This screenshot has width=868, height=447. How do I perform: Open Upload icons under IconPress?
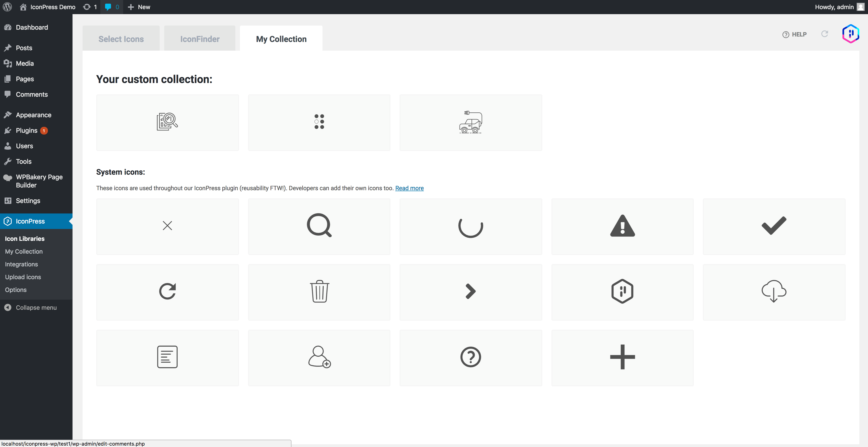23,277
